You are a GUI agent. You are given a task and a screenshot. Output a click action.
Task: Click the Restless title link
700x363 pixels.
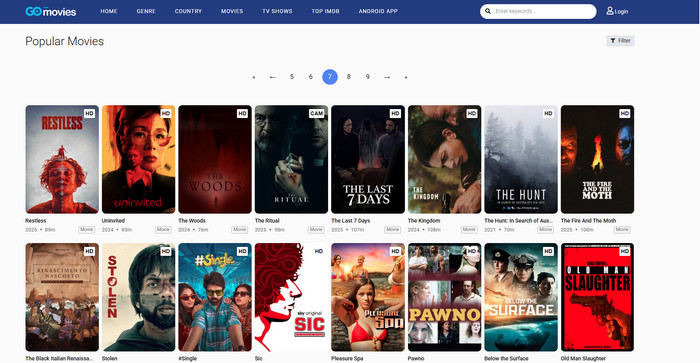tap(36, 221)
